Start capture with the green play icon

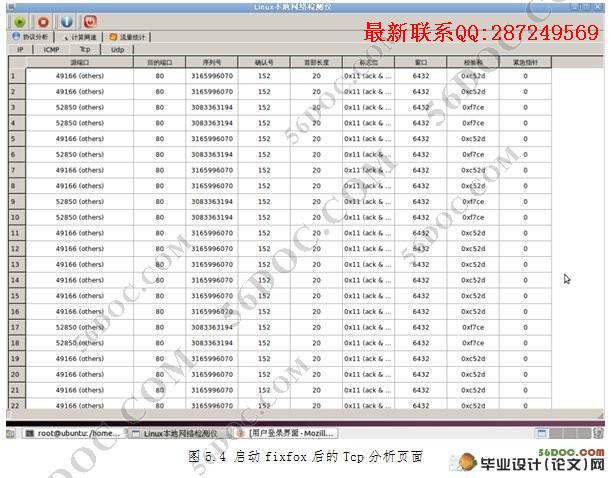pos(19,22)
